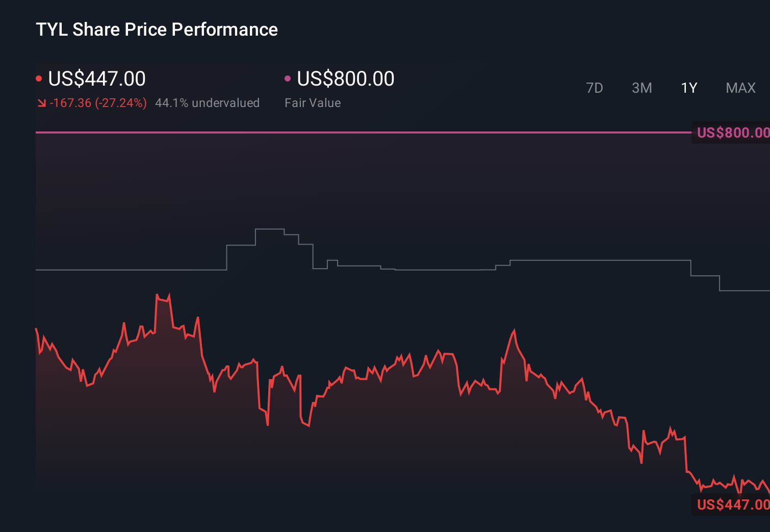Select the US$800.00 price tag badge

click(732, 132)
